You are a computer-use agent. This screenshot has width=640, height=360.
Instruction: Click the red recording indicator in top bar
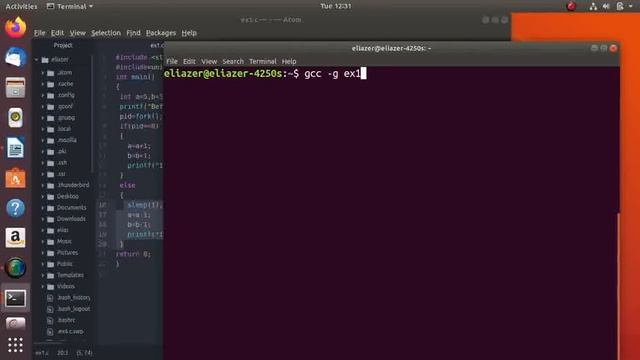pos(571,6)
